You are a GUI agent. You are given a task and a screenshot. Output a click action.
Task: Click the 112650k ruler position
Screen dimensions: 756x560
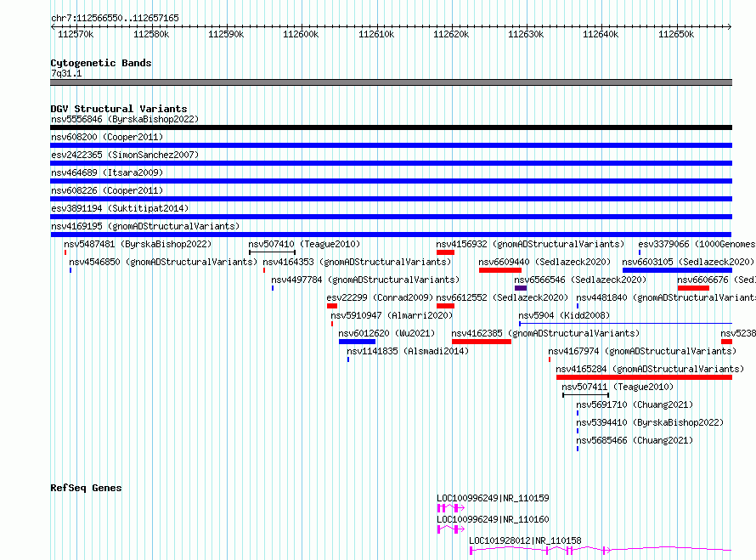pyautogui.click(x=676, y=34)
